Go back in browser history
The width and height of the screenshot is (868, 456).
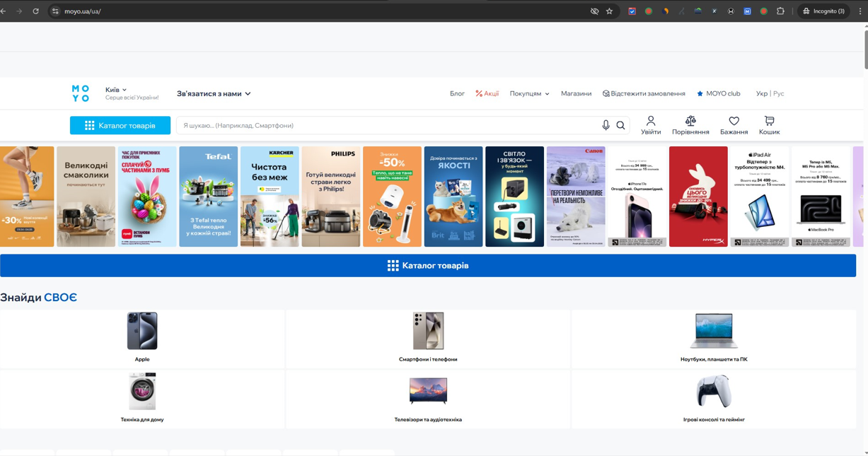pos(4,11)
